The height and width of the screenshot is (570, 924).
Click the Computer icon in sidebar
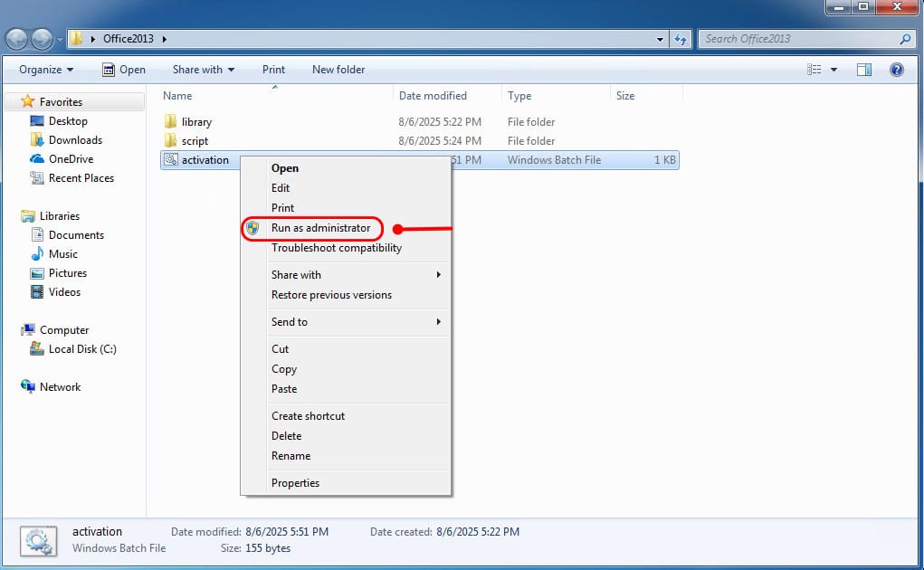point(28,329)
